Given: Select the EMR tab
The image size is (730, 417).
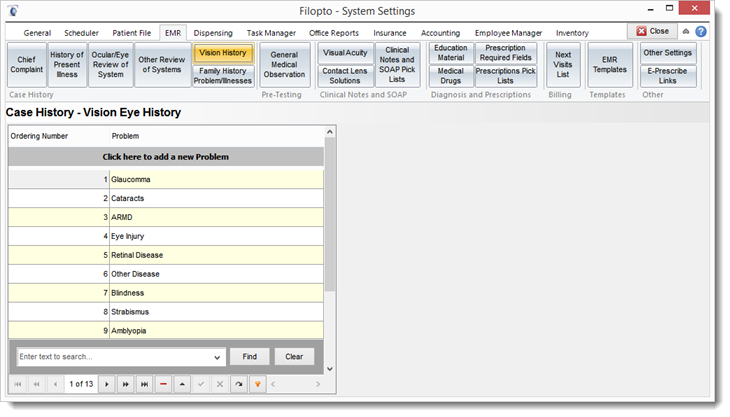Looking at the screenshot, I should coord(173,33).
